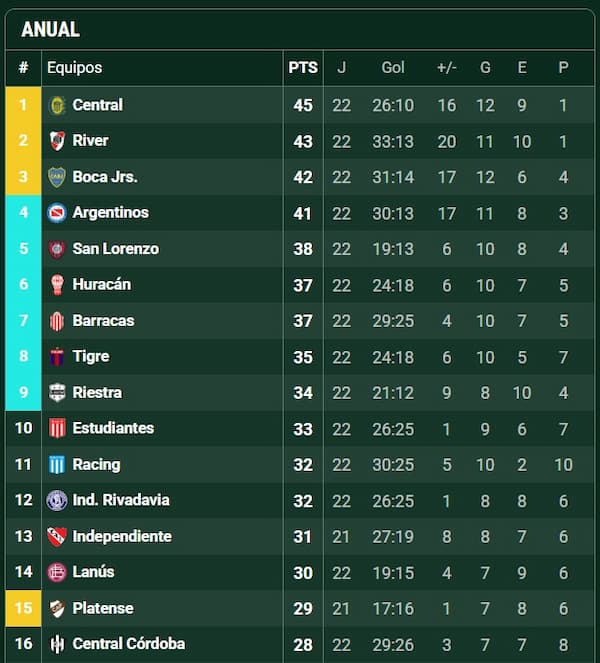The height and width of the screenshot is (663, 600).
Task: Click the ANUAL table title
Action: click(50, 29)
